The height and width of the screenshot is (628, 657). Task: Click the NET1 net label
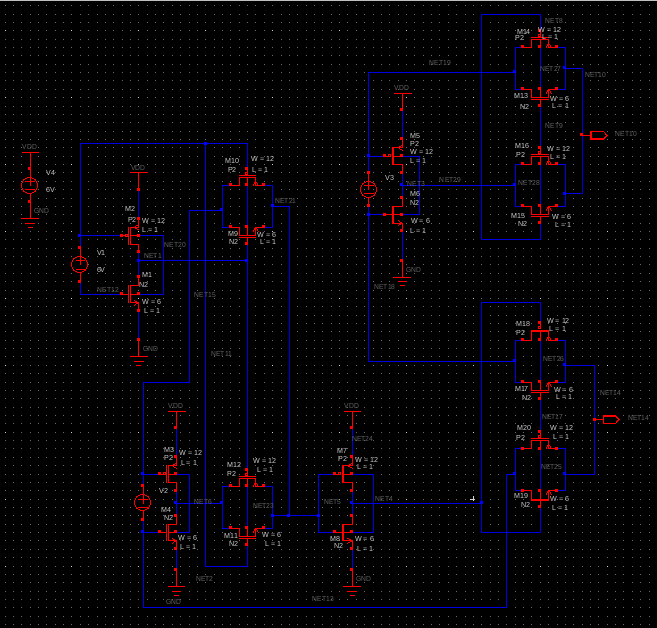click(153, 256)
